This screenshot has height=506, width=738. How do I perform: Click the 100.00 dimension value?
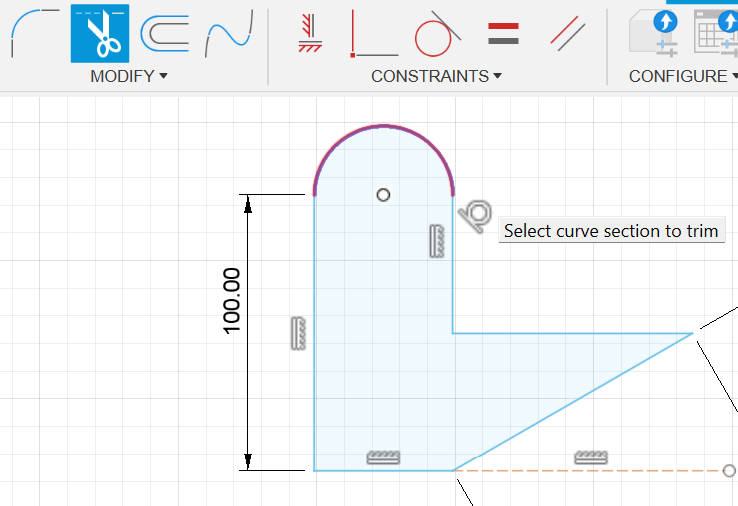pyautogui.click(x=232, y=301)
